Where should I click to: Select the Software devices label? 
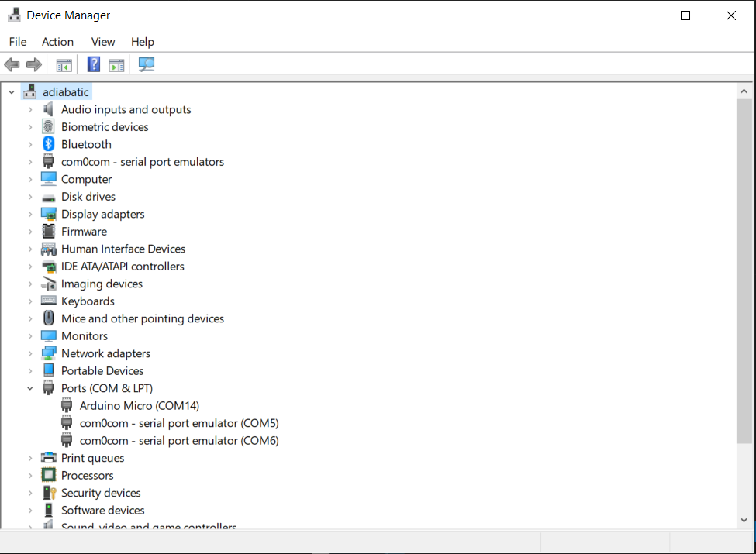click(102, 510)
